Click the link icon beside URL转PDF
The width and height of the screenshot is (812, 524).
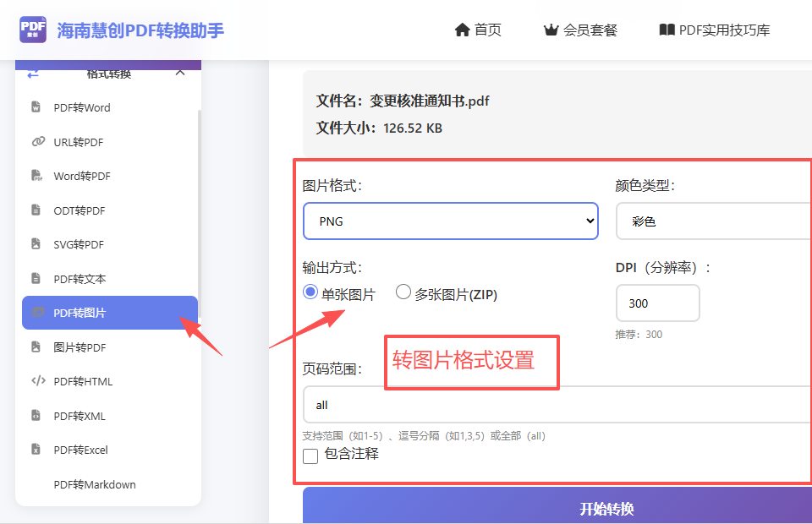38,142
